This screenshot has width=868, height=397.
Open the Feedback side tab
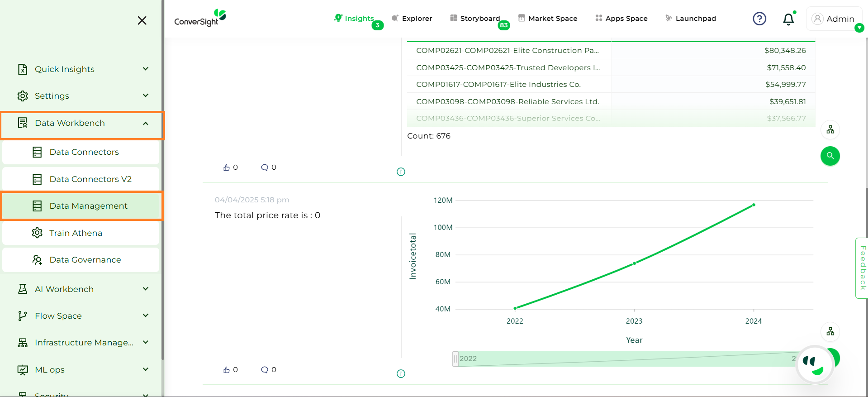coord(862,268)
